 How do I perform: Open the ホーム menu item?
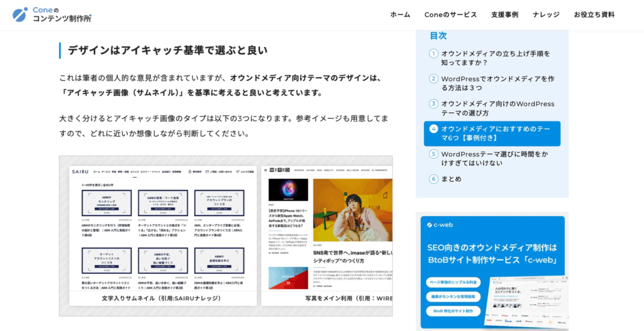400,15
